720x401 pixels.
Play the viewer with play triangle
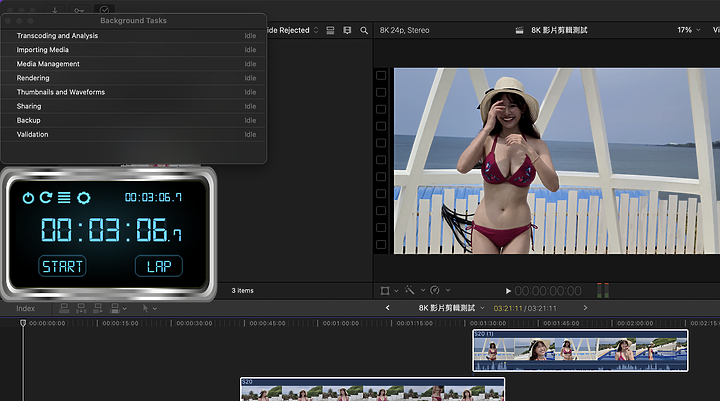pyautogui.click(x=508, y=291)
